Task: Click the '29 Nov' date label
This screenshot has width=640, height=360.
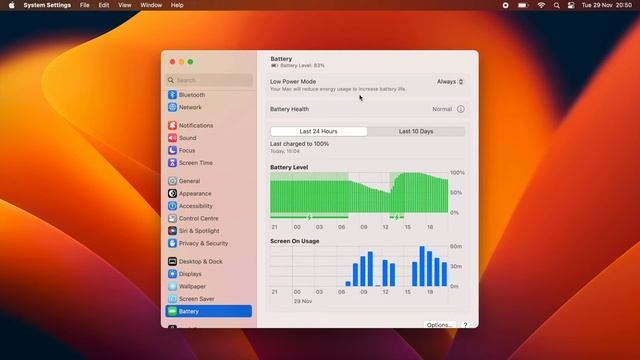Action: tap(303, 301)
